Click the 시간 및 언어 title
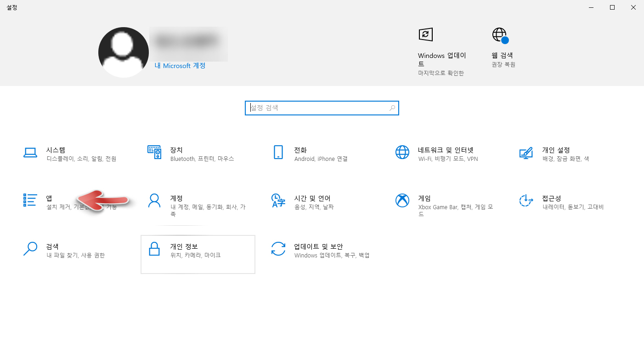Screen dimensions: 644x354 point(312,198)
